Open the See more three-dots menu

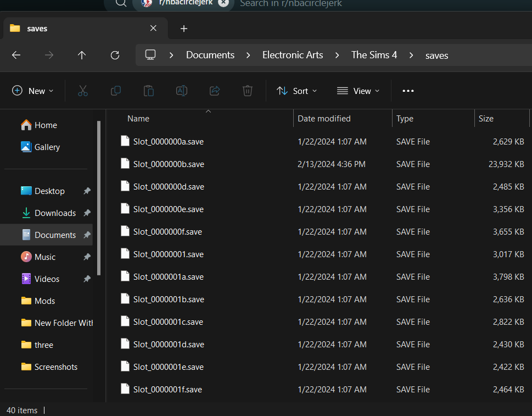(408, 91)
